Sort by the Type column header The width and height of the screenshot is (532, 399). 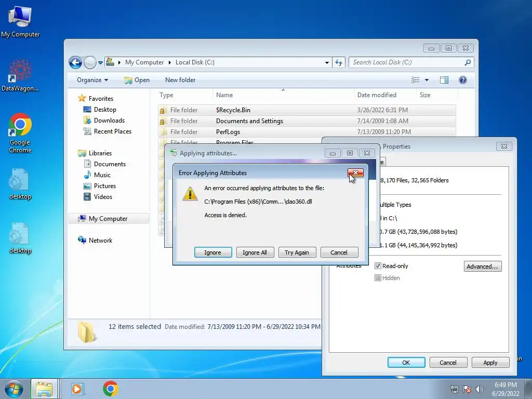185,95
